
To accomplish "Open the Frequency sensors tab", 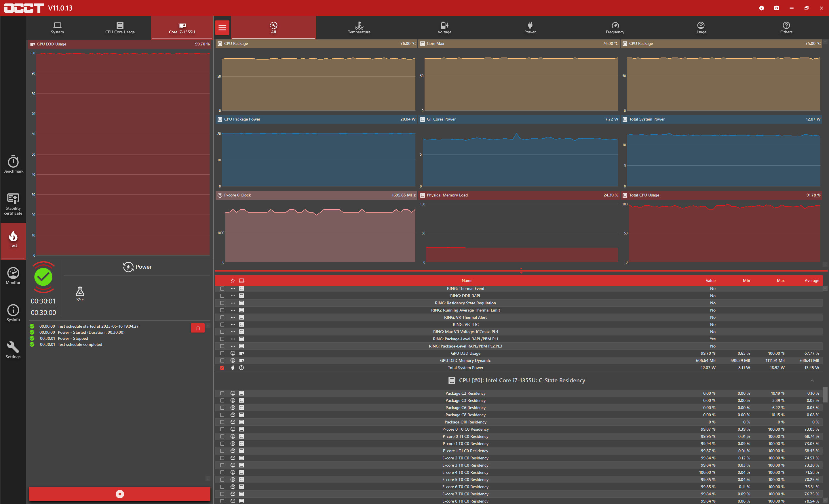I will (615, 28).
